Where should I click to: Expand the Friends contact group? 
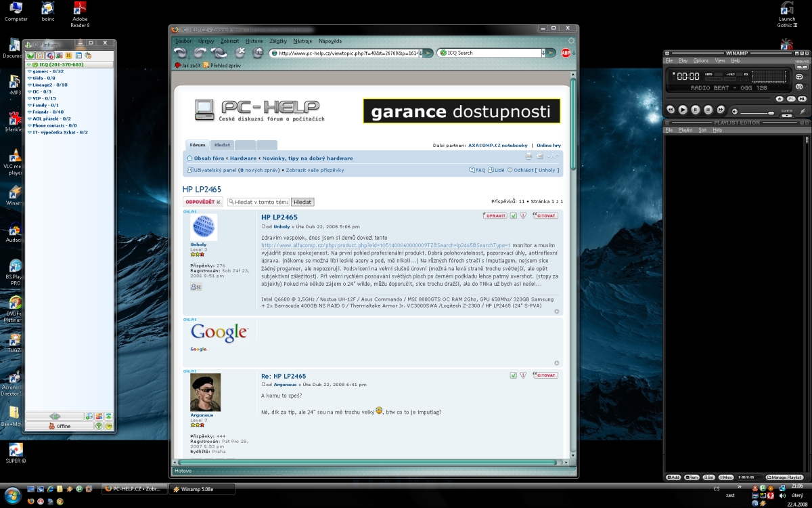[47, 112]
